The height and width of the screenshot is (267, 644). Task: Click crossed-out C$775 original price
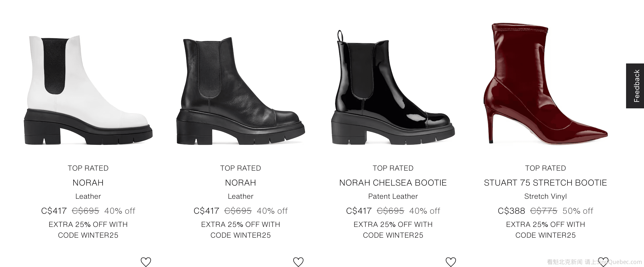pos(544,211)
